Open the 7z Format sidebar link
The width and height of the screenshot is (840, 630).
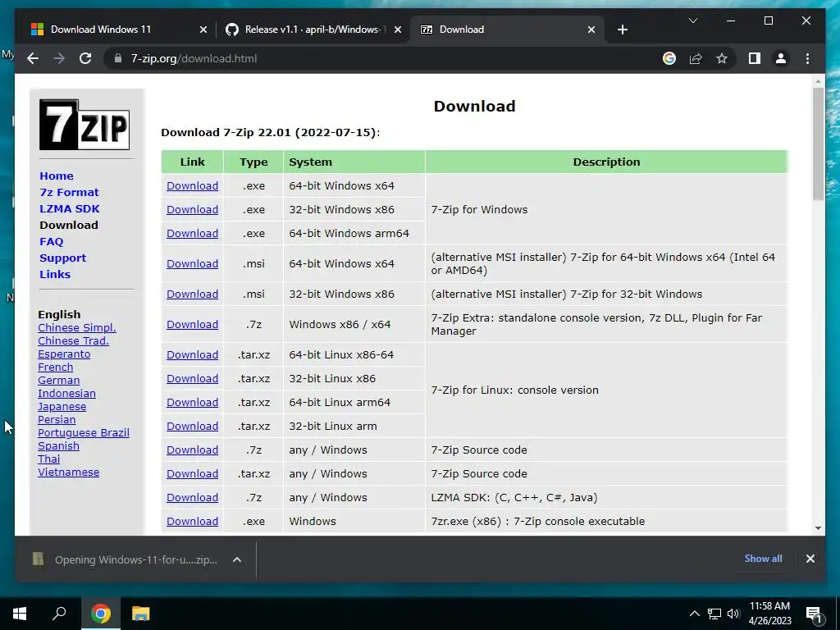pyautogui.click(x=69, y=192)
